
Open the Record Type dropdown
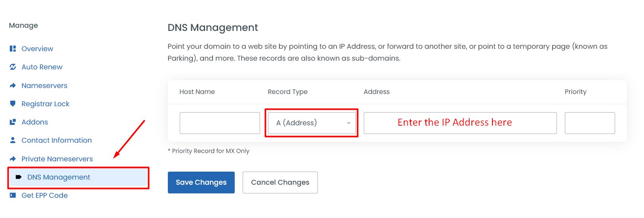click(x=311, y=123)
